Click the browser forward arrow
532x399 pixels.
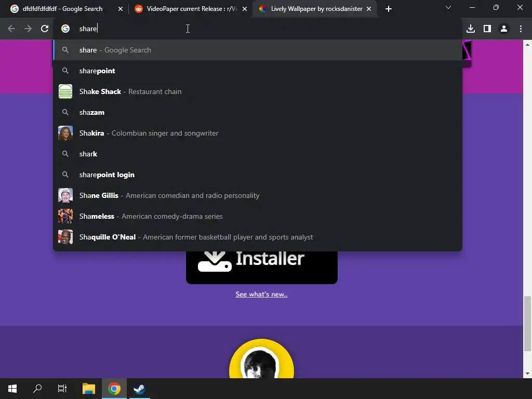pyautogui.click(x=28, y=29)
